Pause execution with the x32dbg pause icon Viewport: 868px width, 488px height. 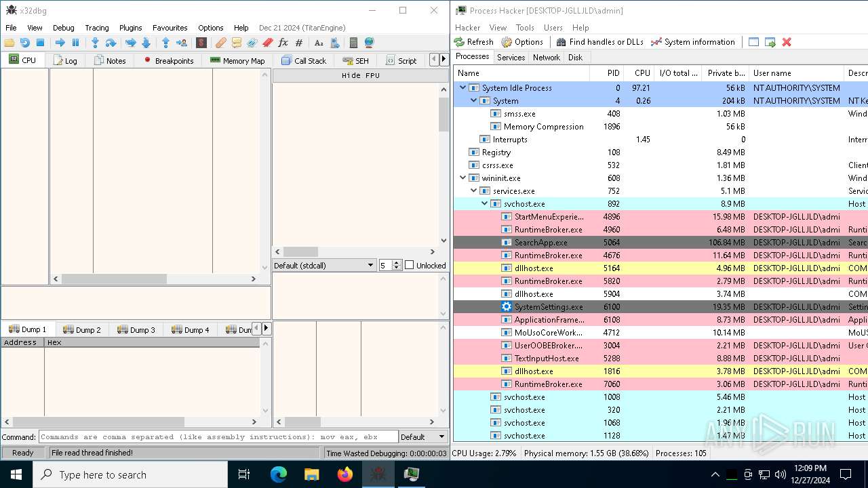tap(75, 43)
